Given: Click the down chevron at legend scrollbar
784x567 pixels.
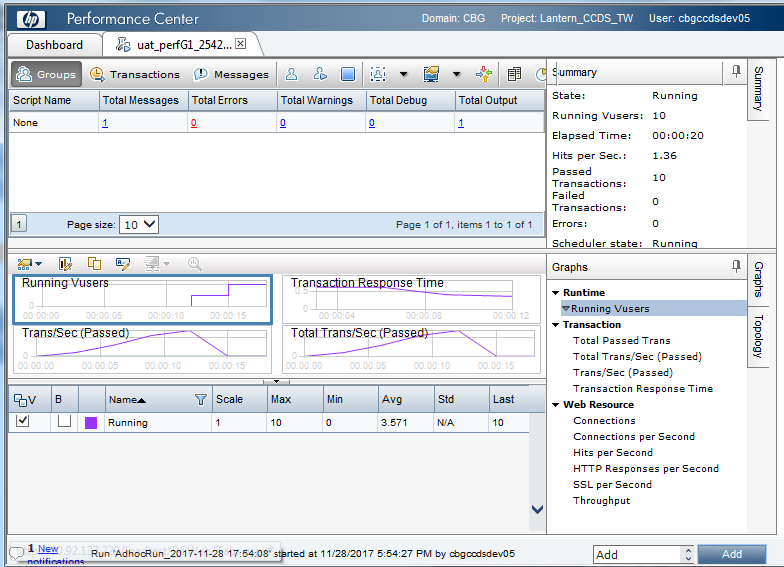Looking at the screenshot, I should 538,510.
